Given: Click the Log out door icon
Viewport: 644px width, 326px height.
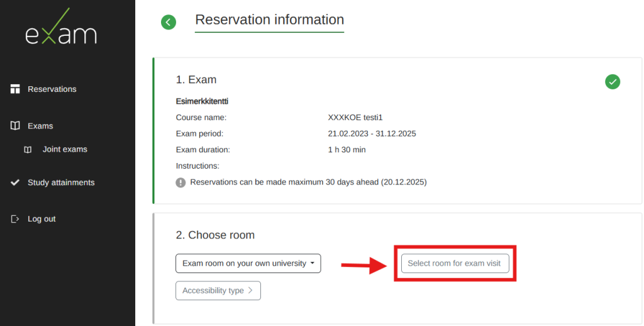Looking at the screenshot, I should (x=16, y=219).
